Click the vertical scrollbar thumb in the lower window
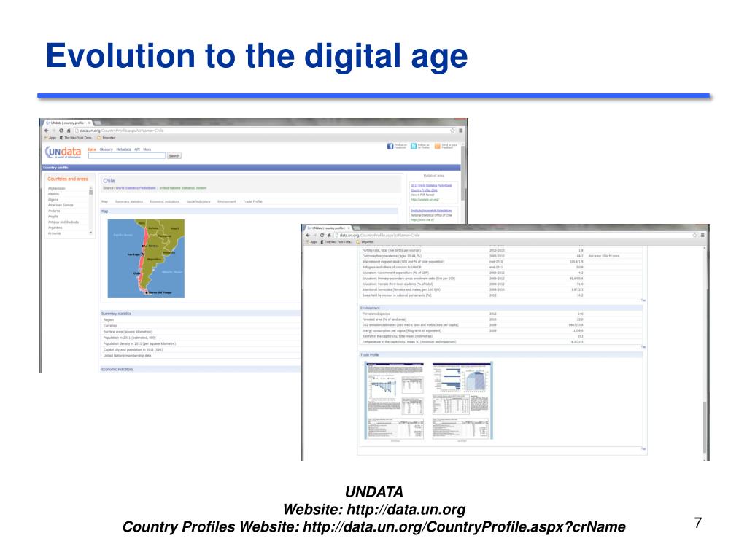747x560 pixels. (705, 427)
